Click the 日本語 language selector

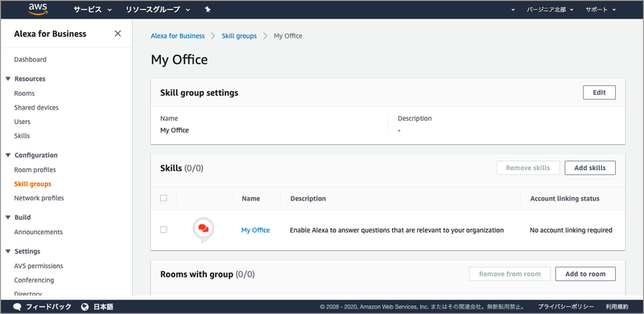pyautogui.click(x=104, y=307)
